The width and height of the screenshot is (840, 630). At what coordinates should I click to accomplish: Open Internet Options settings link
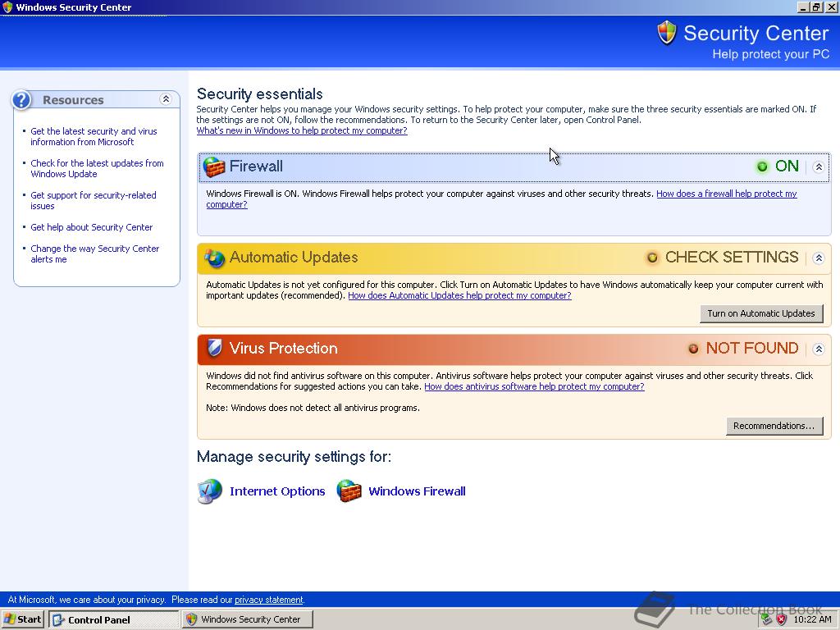pos(277,491)
